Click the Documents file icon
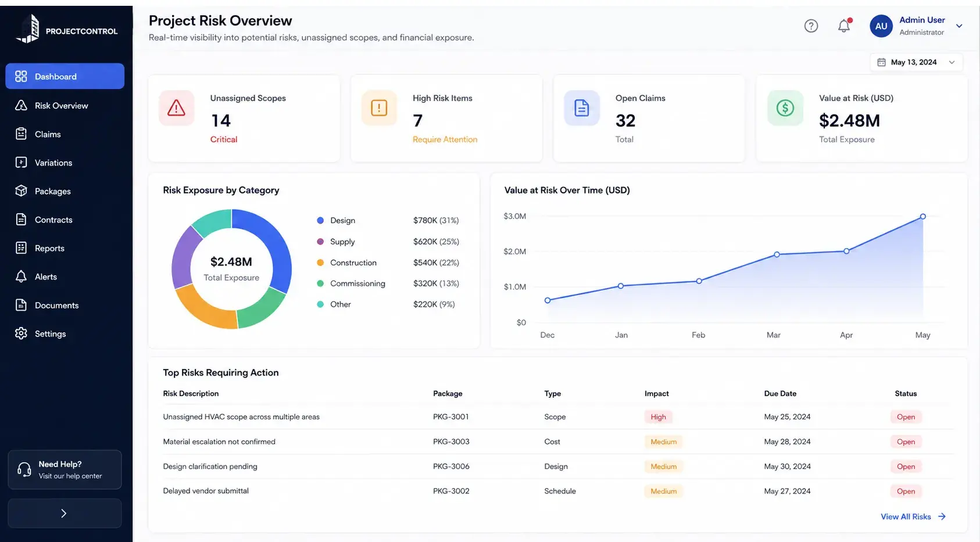The height and width of the screenshot is (542, 980). point(21,305)
